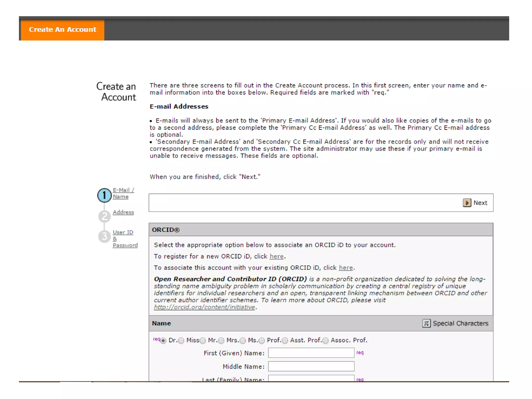Click step 2 circle icon
Screen dimensions: 532x399
(x=104, y=216)
